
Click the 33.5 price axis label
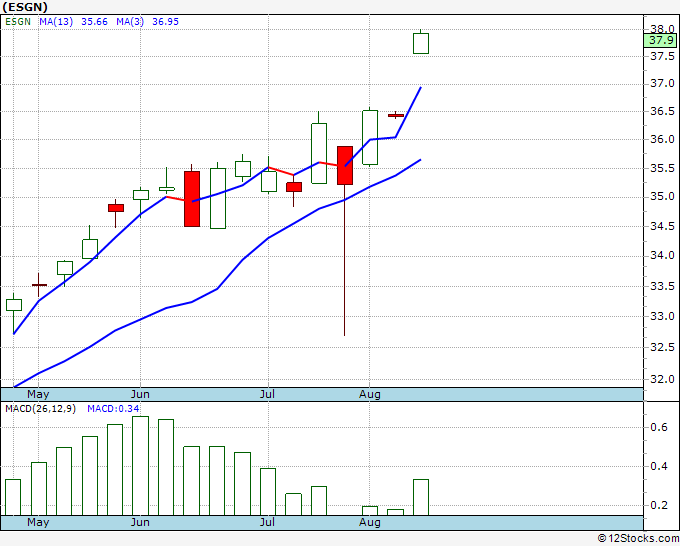663,286
